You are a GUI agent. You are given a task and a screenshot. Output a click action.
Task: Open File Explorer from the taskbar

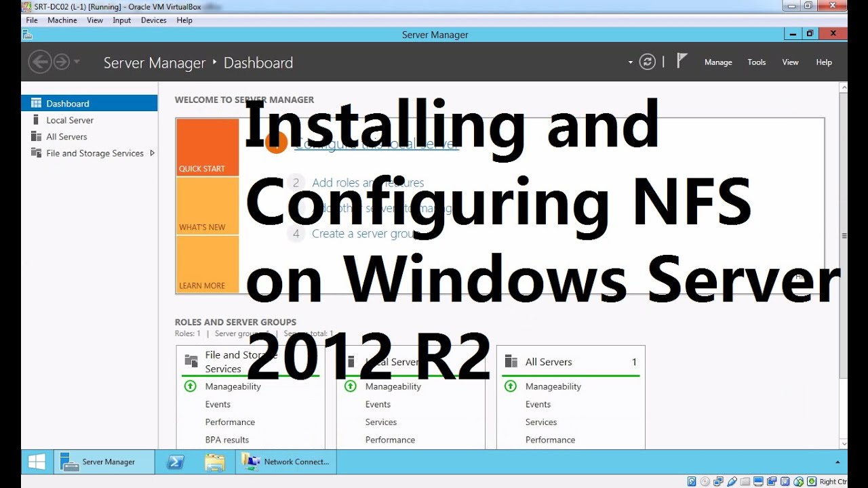click(x=214, y=462)
